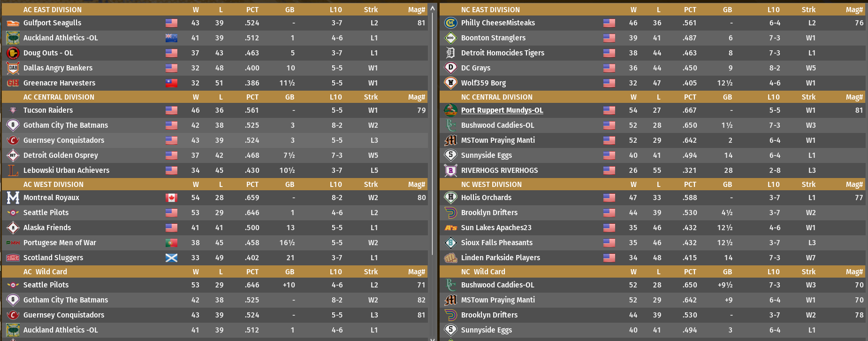Click the Detroit Homocides Tigers logo

pyautogui.click(x=450, y=53)
